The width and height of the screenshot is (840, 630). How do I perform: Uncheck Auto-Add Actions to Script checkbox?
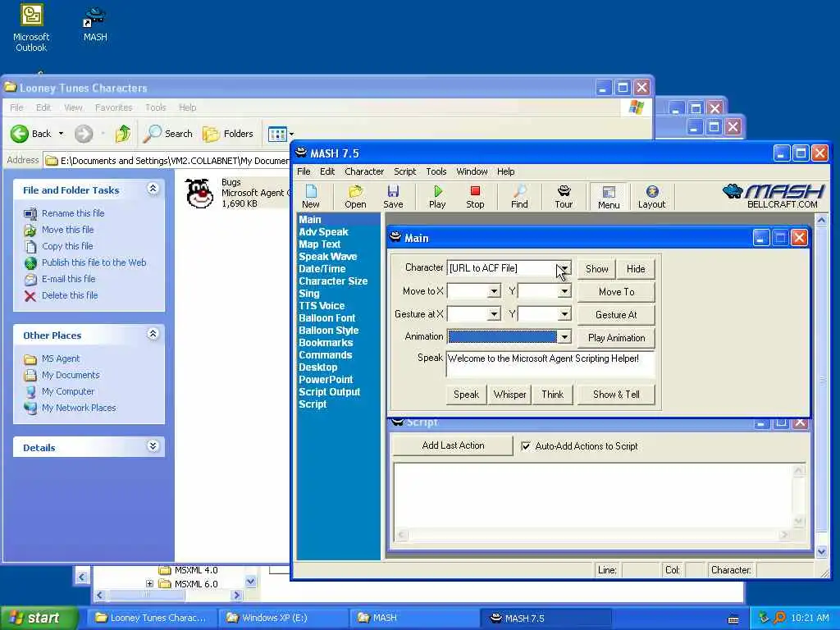pyautogui.click(x=526, y=446)
